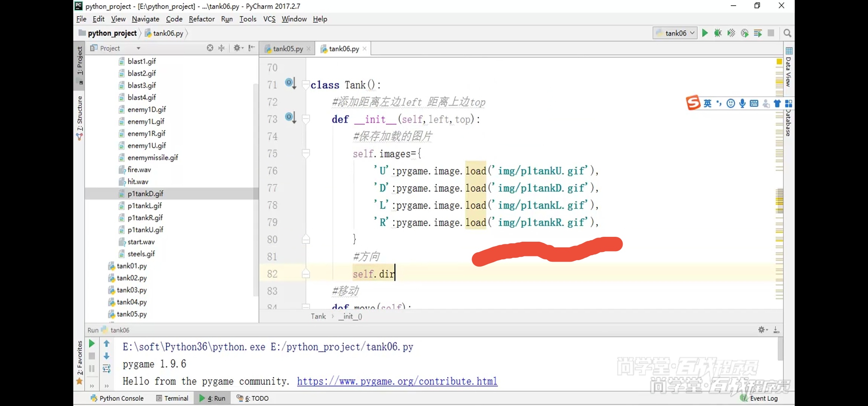
Task: Toggle Data View side tool window
Action: click(788, 68)
